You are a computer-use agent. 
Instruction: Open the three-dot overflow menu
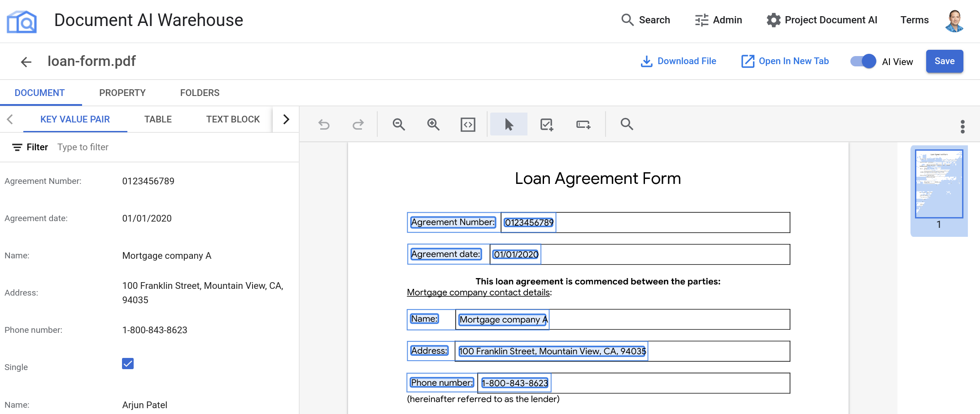[962, 126]
